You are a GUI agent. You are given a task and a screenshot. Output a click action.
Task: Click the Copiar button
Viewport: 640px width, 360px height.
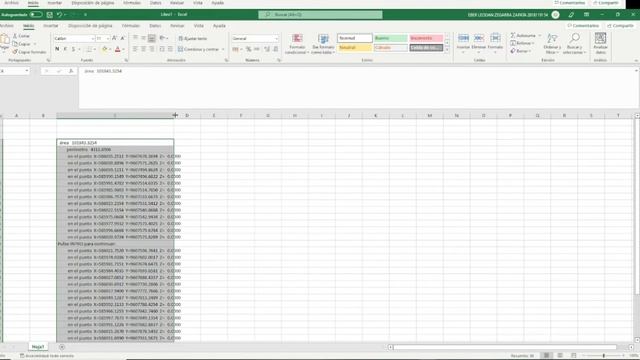pyautogui.click(x=22, y=44)
